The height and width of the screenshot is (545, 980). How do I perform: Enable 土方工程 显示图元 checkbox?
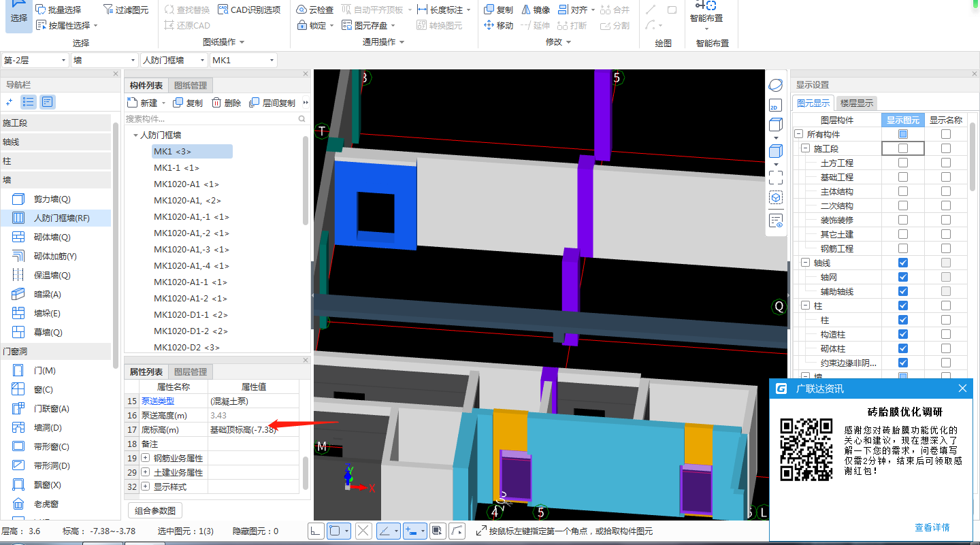tap(903, 163)
